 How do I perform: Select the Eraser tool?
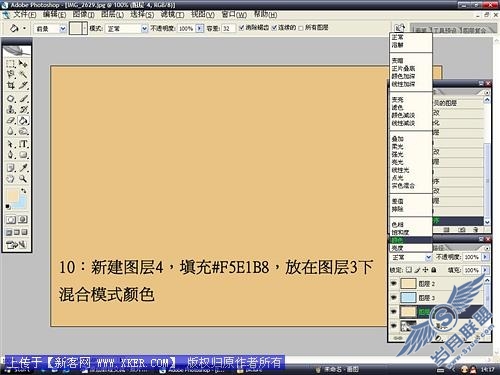(x=11, y=120)
